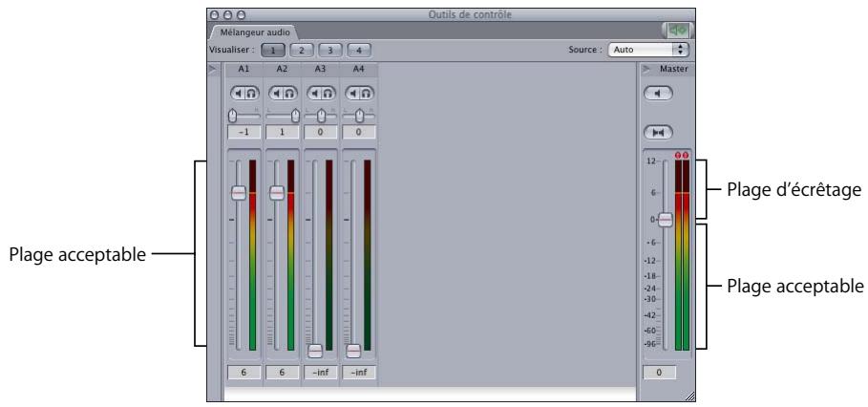Select view 2 button

302,51
